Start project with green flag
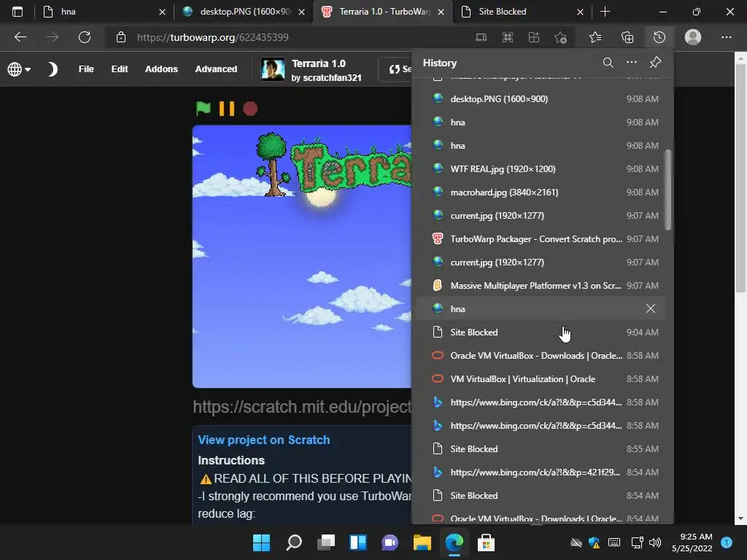This screenshot has height=560, width=747. (x=203, y=109)
